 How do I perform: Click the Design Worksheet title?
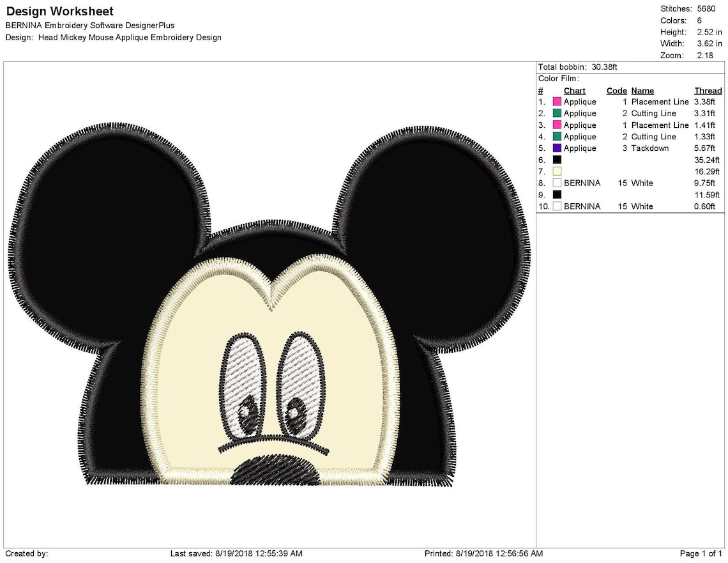[x=62, y=11]
